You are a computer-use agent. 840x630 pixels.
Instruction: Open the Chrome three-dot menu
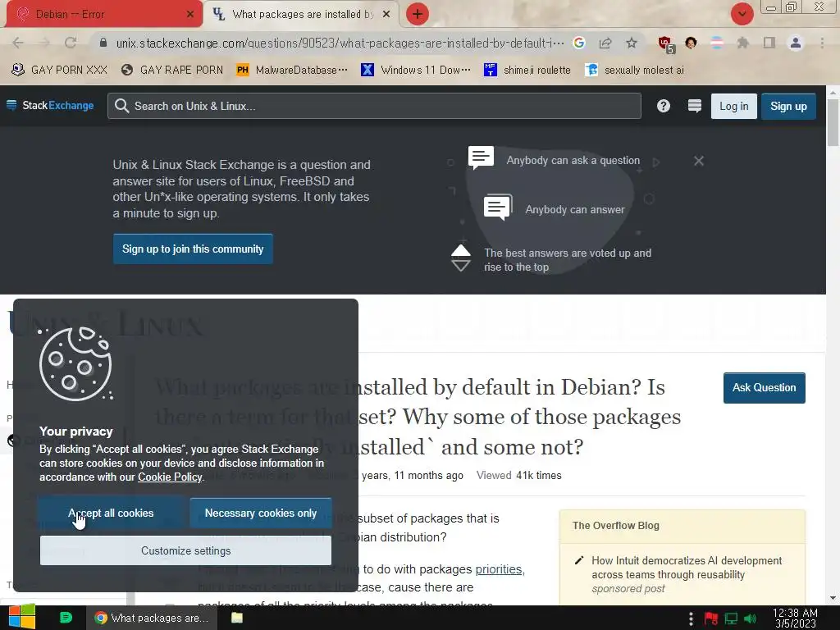click(x=822, y=43)
